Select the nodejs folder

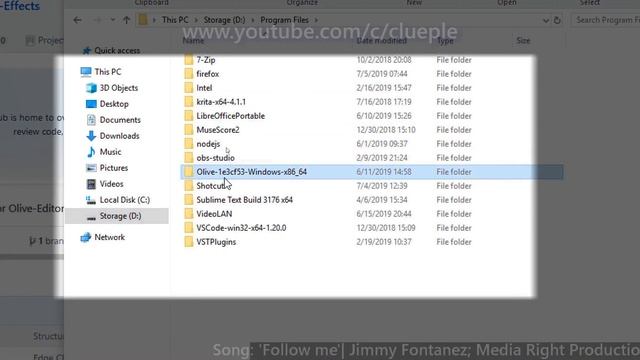point(208,144)
